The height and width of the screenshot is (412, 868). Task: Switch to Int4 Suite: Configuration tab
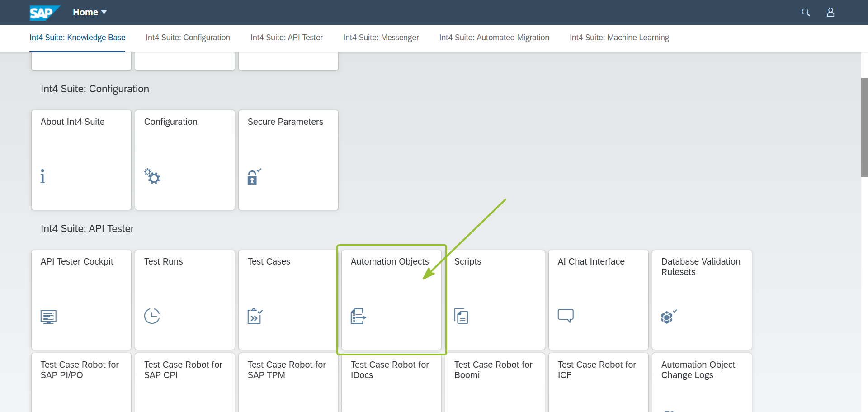click(188, 38)
